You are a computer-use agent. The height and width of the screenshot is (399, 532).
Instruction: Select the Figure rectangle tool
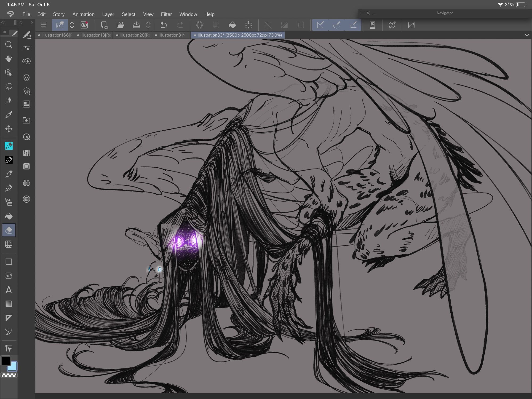(9, 262)
